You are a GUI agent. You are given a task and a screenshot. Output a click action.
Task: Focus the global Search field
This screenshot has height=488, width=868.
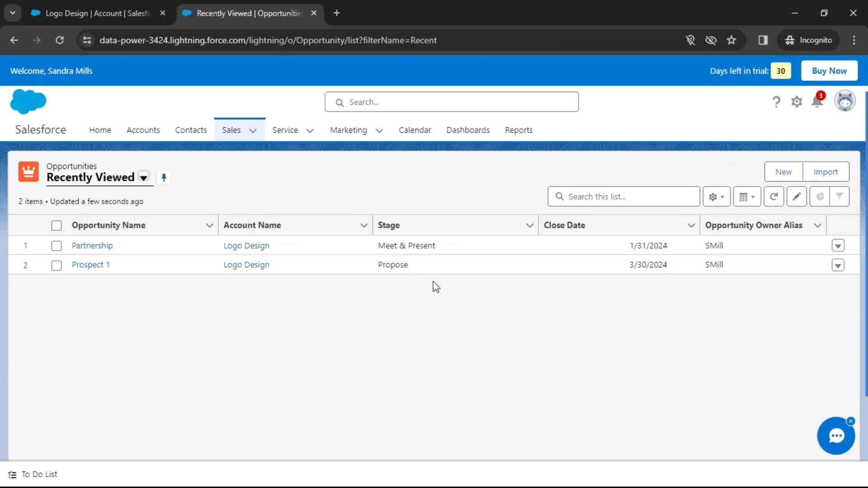[452, 102]
